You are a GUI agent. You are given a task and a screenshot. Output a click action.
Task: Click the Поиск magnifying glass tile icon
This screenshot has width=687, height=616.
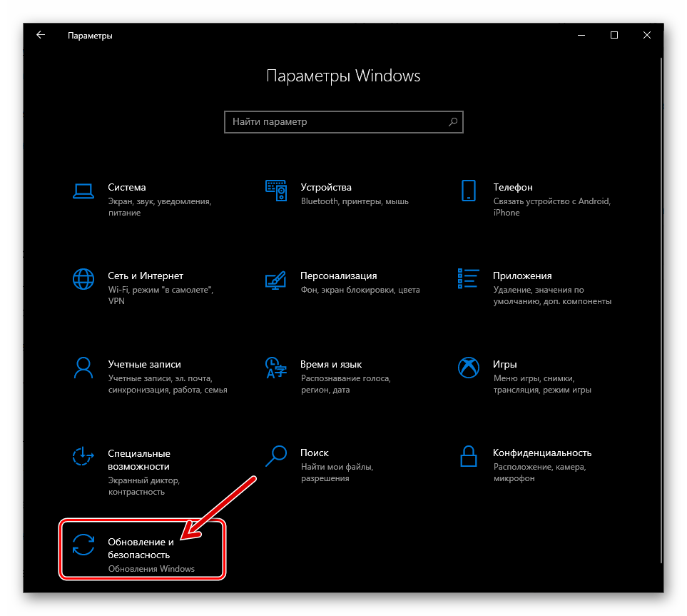(276, 456)
